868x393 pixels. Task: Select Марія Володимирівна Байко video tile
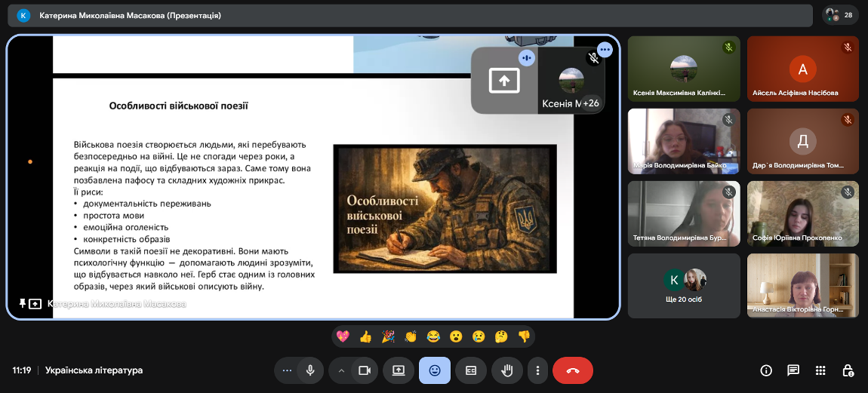684,141
